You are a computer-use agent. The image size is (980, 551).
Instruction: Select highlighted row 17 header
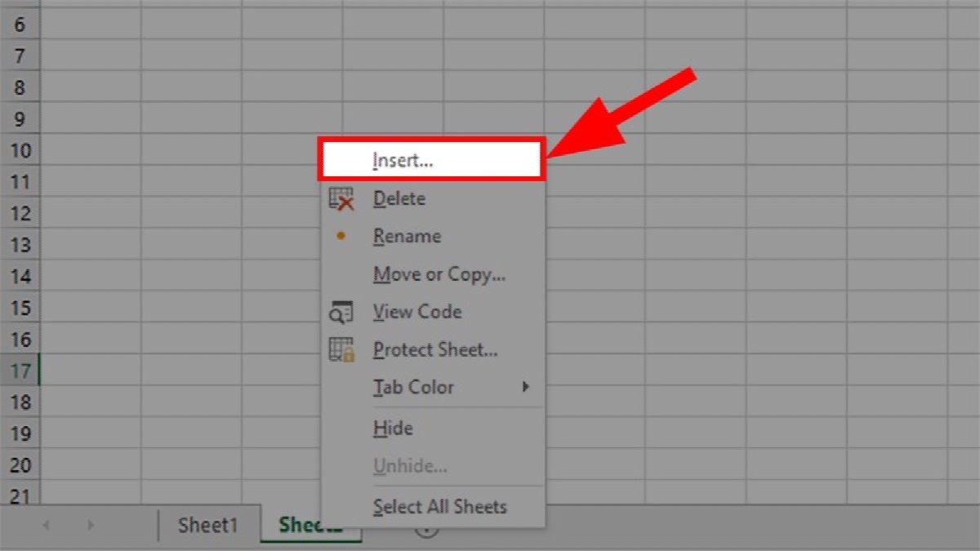coord(20,371)
